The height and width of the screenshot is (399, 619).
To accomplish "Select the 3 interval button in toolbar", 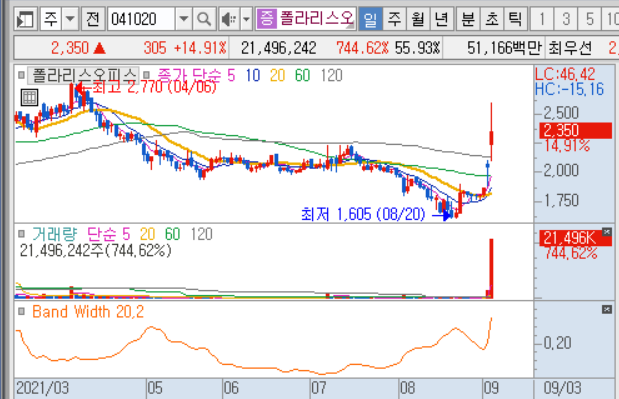I will [x=566, y=19].
